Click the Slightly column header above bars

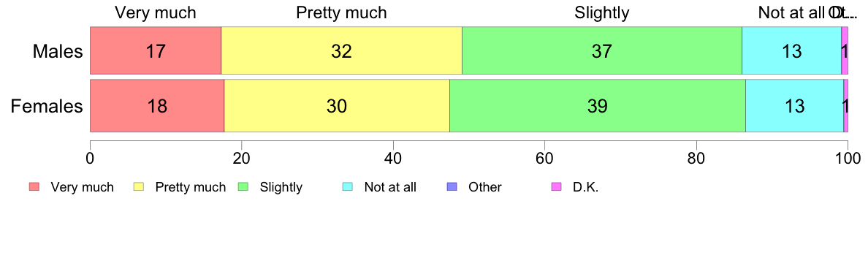[x=602, y=12]
